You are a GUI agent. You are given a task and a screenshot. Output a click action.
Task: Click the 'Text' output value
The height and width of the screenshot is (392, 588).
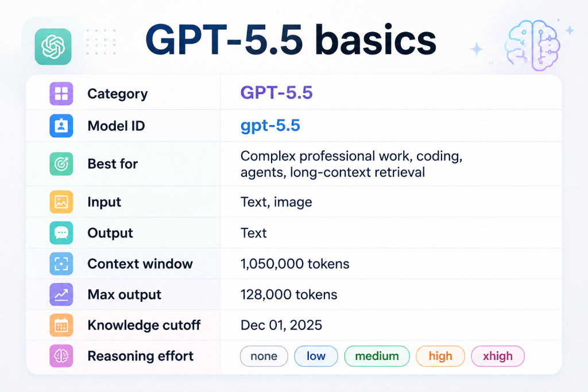[253, 233]
